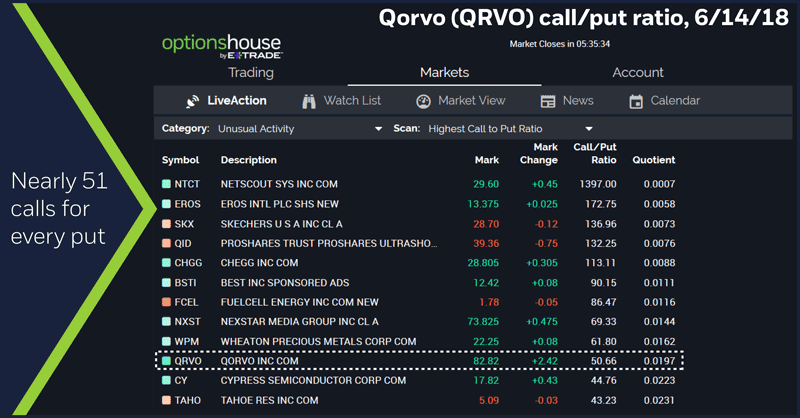The width and height of the screenshot is (800, 418).
Task: Click the CHGG ticker symbol
Action: pos(189,263)
